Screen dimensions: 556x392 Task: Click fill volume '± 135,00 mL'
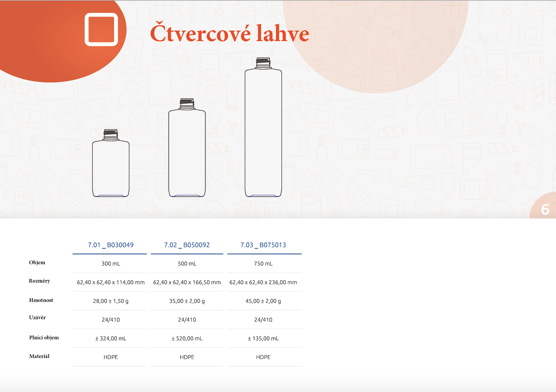point(263,338)
